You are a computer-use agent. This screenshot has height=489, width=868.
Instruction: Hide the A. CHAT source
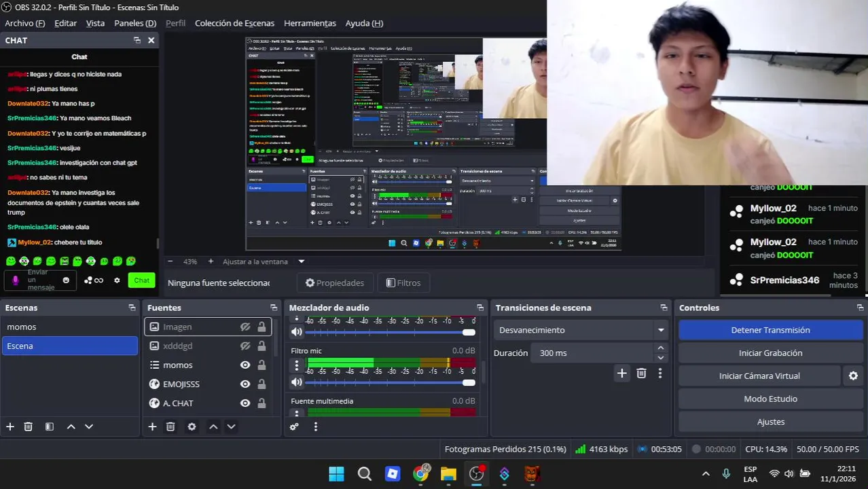(245, 403)
